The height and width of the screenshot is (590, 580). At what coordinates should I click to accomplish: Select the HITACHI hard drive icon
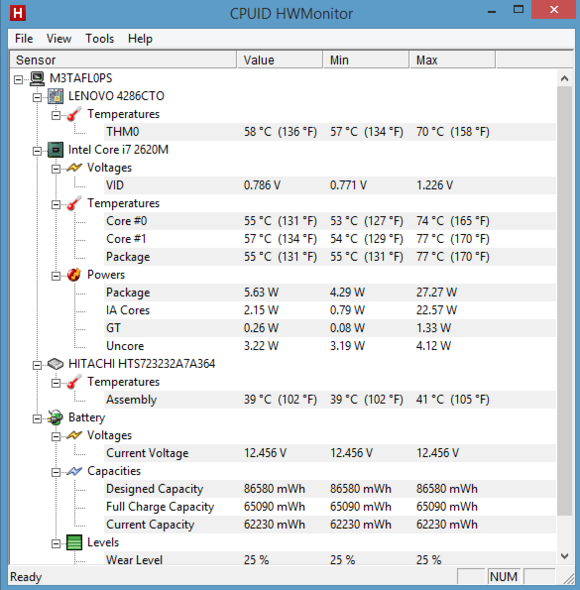click(x=56, y=364)
